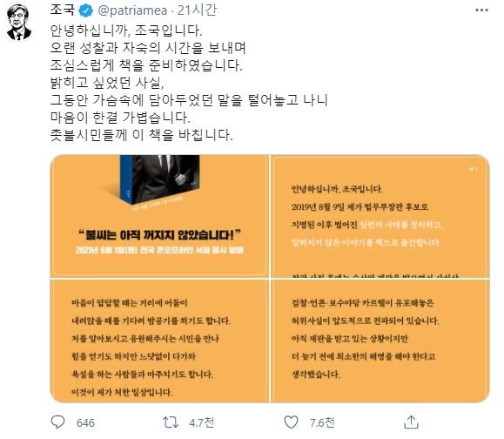The image size is (504, 439).
Task: Open the author's profile avatar picture
Action: 19,22
